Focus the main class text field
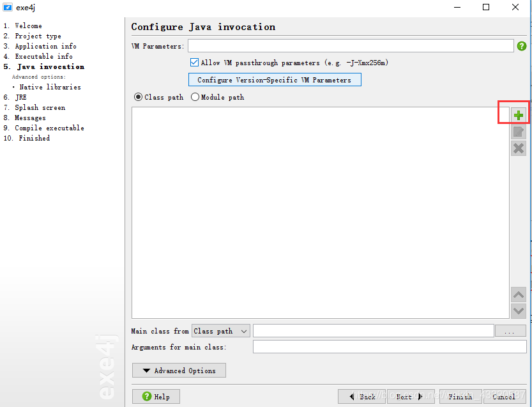Image resolution: width=532 pixels, height=407 pixels. click(373, 331)
